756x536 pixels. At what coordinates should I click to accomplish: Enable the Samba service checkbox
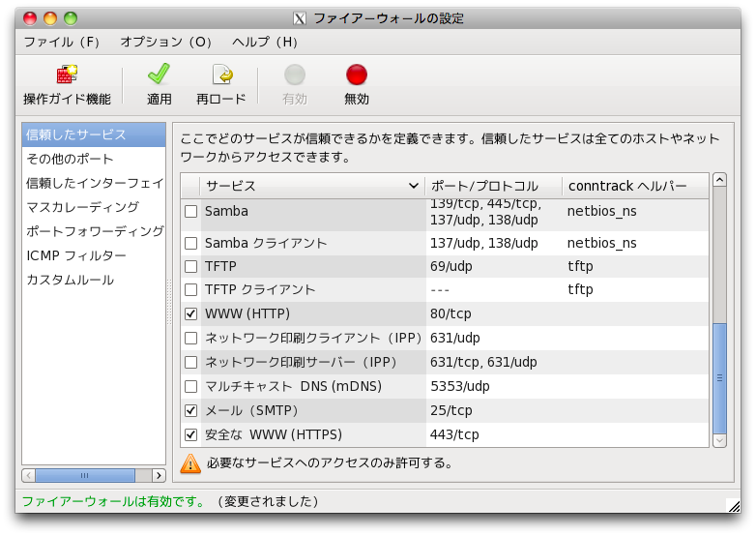pyautogui.click(x=191, y=211)
